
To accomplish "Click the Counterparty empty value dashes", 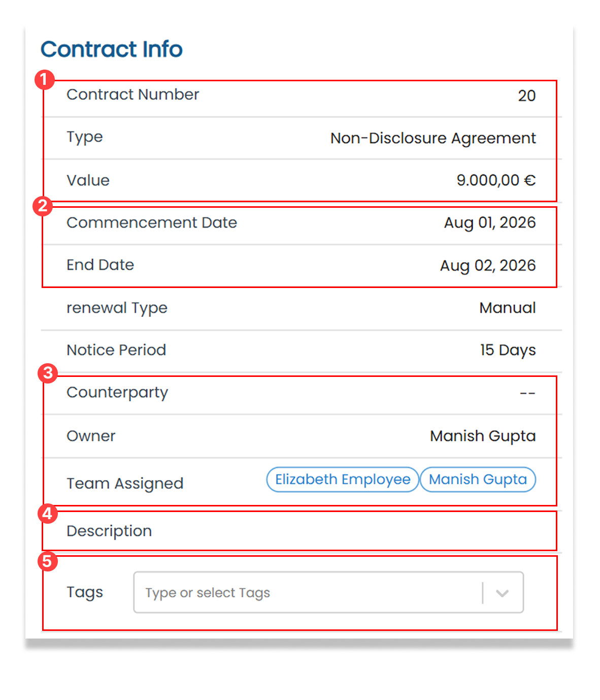I will pos(528,393).
